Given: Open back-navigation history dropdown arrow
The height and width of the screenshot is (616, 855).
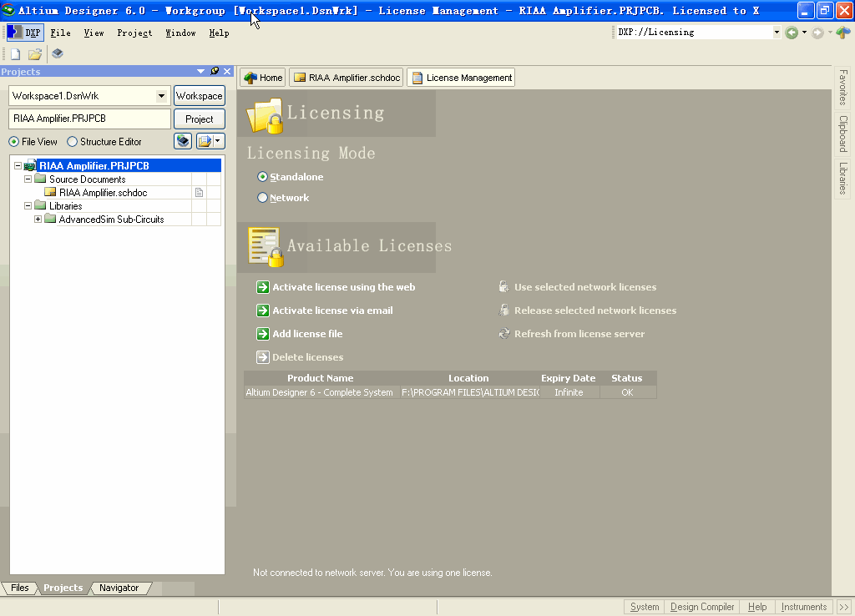Looking at the screenshot, I should 804,33.
